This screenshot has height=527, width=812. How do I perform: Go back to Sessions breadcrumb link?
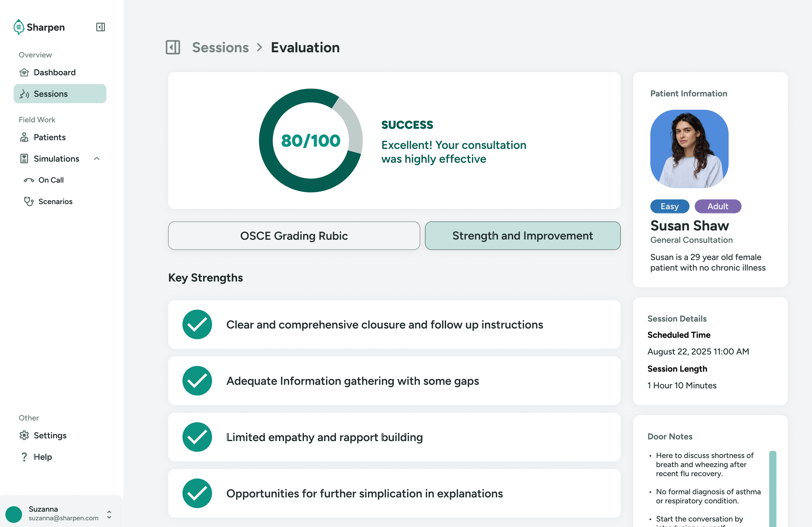pyautogui.click(x=220, y=47)
